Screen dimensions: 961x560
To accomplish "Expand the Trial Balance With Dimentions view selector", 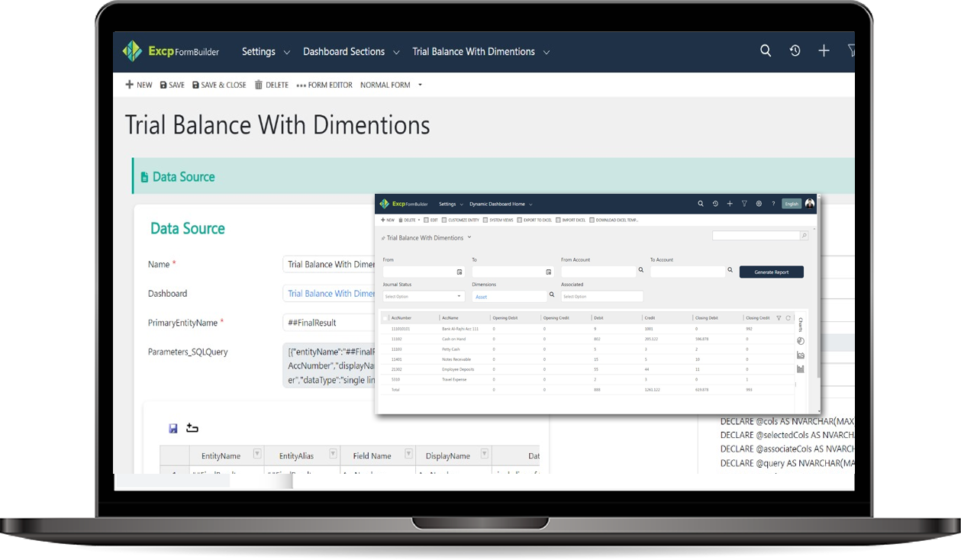I will (x=469, y=238).
